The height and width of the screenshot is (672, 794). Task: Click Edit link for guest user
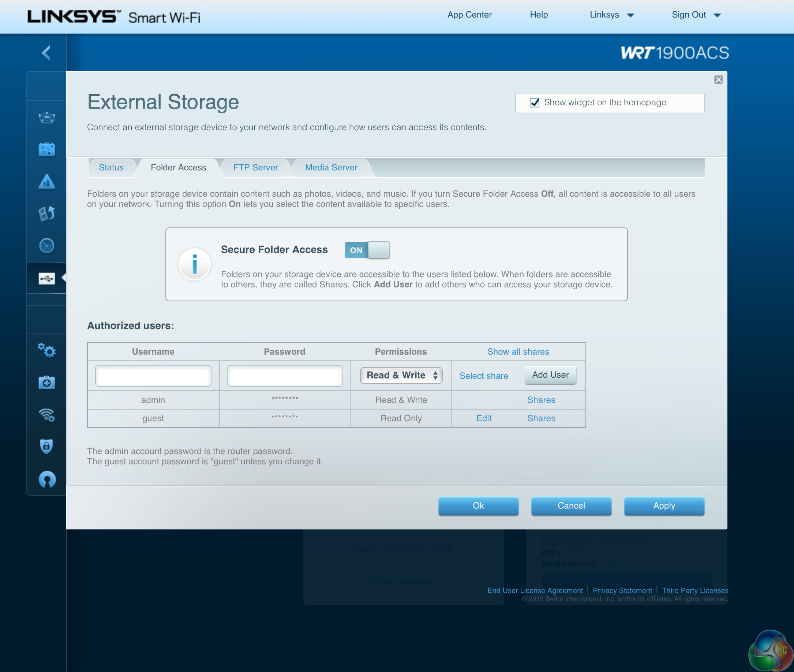coord(484,418)
